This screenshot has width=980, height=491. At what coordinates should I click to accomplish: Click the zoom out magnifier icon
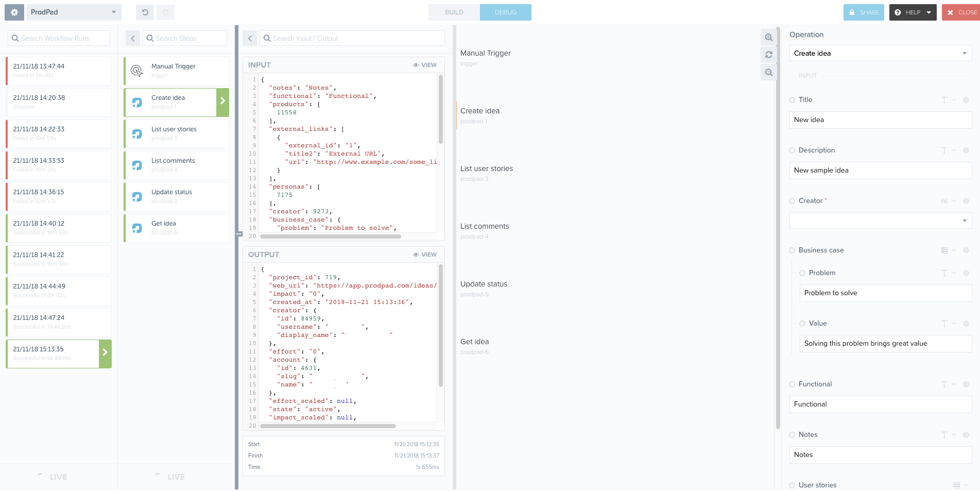(768, 73)
